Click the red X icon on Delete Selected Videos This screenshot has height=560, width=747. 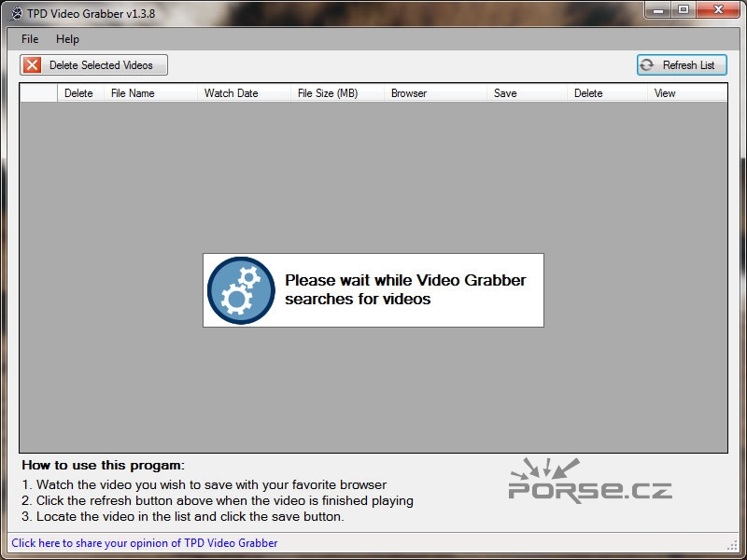(33, 65)
